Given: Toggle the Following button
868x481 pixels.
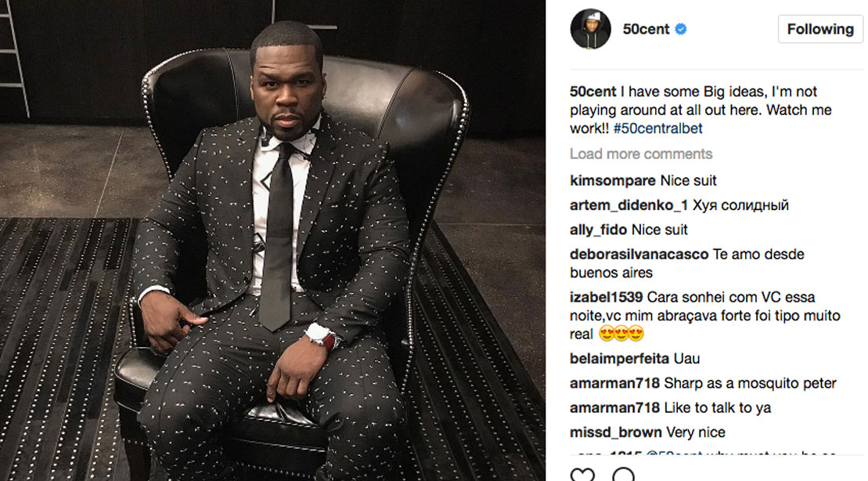Looking at the screenshot, I should click(820, 29).
